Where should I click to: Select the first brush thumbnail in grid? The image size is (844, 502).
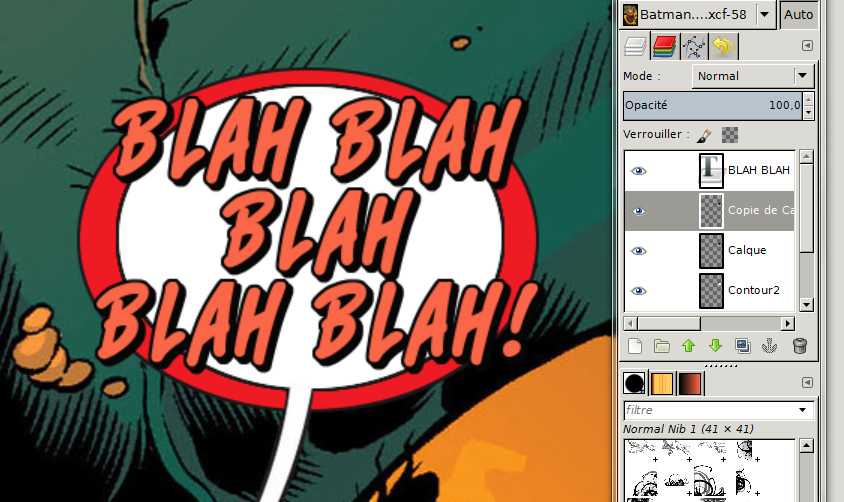coord(642,451)
